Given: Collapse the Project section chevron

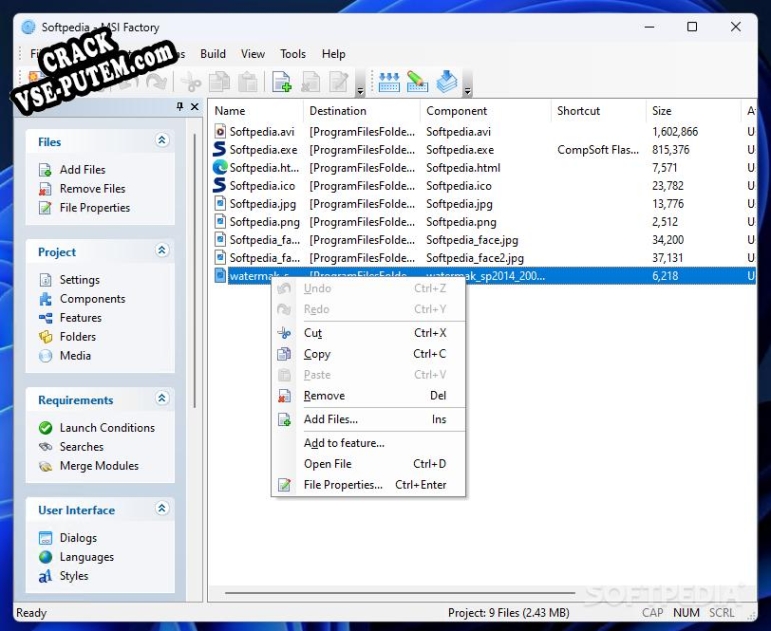Looking at the screenshot, I should tap(162, 251).
